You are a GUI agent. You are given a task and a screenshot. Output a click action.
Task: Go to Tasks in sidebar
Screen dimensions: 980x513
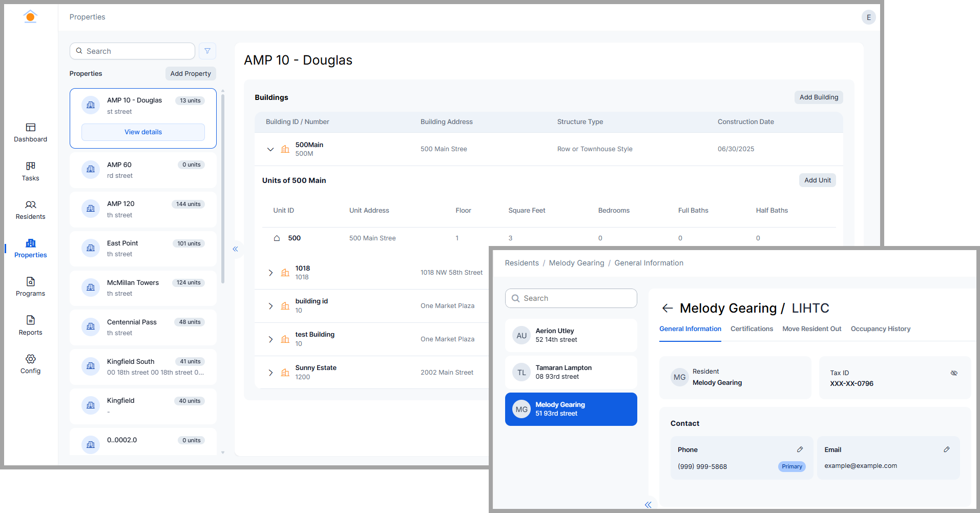click(30, 167)
